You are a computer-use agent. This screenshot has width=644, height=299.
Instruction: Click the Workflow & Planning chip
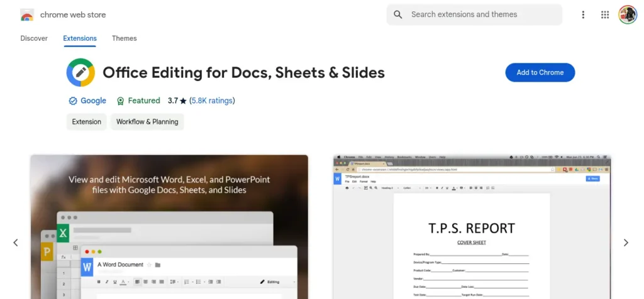(x=147, y=122)
